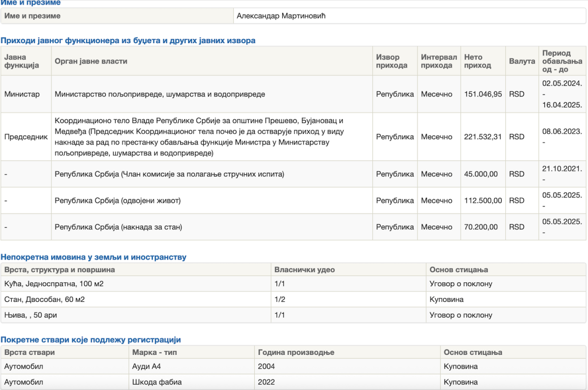Viewport: 588px width, 390px height.
Task: Select the production year 2022
Action: coord(266,382)
